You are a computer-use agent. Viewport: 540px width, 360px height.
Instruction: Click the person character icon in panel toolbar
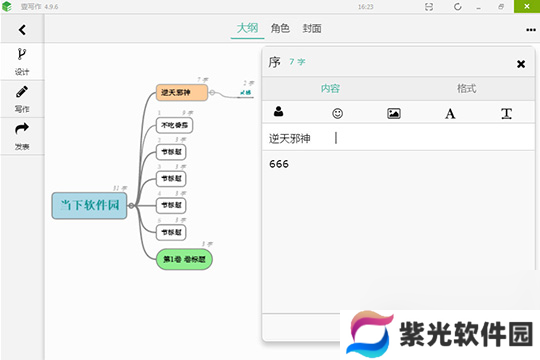click(x=278, y=111)
